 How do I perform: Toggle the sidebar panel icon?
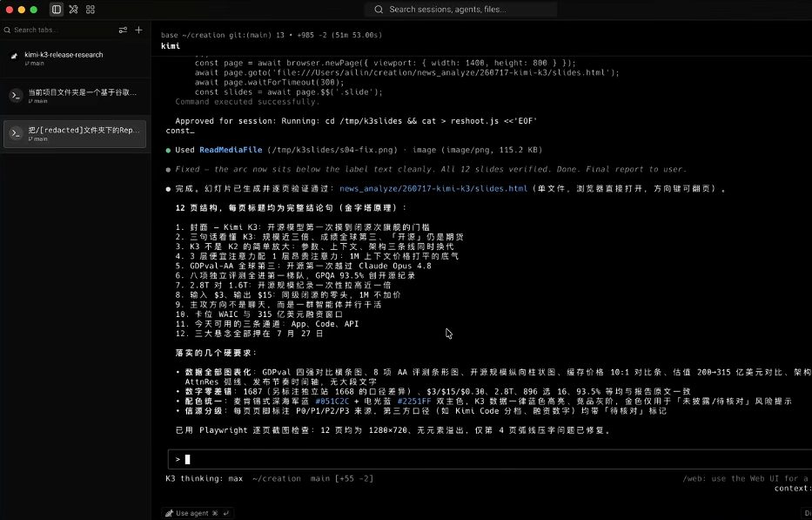(57, 10)
